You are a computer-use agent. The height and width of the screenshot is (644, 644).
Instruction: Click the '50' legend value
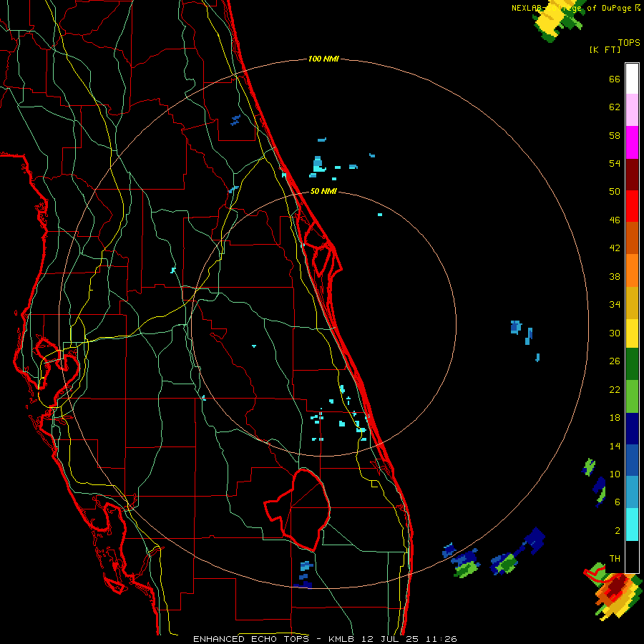click(615, 192)
